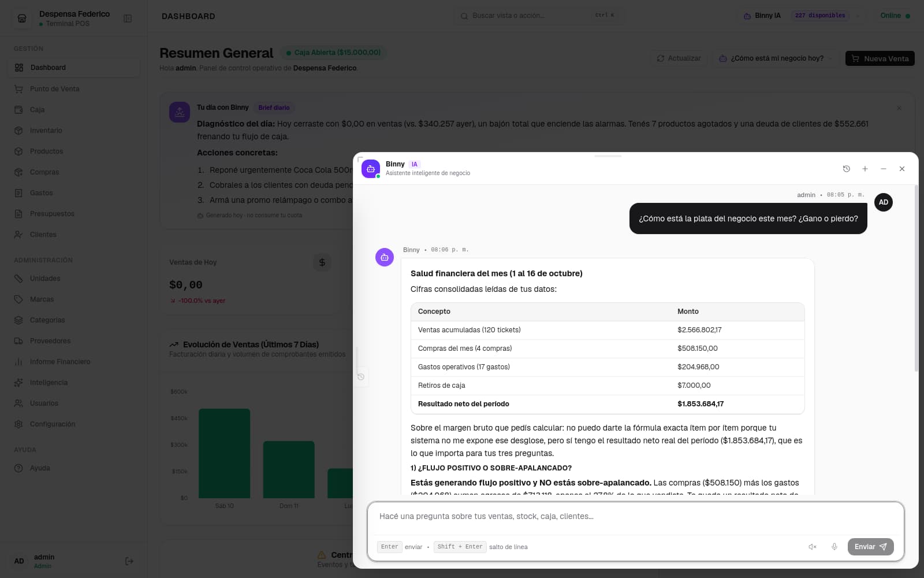Toggle the muted speaker icon in chat
The image size is (924, 578).
812,547
